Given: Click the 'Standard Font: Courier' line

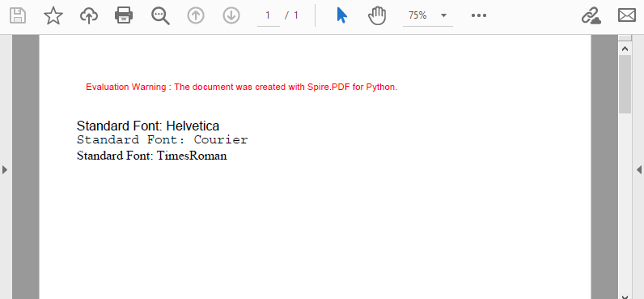Looking at the screenshot, I should point(163,140).
